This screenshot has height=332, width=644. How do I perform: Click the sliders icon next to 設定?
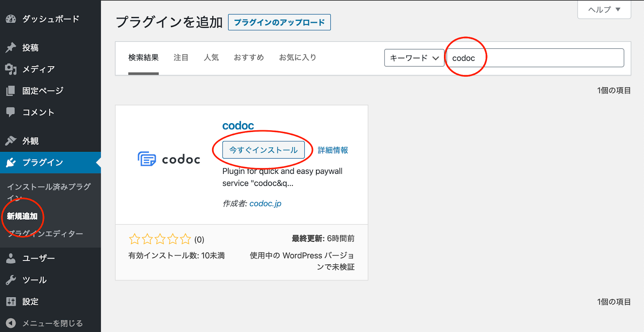pyautogui.click(x=11, y=301)
